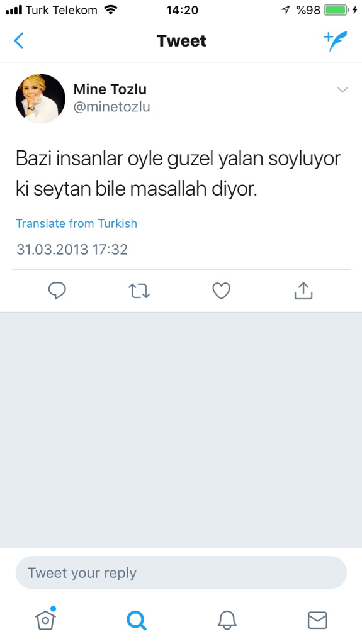Go to the Home tab icon
The width and height of the screenshot is (362, 644).
(46, 619)
